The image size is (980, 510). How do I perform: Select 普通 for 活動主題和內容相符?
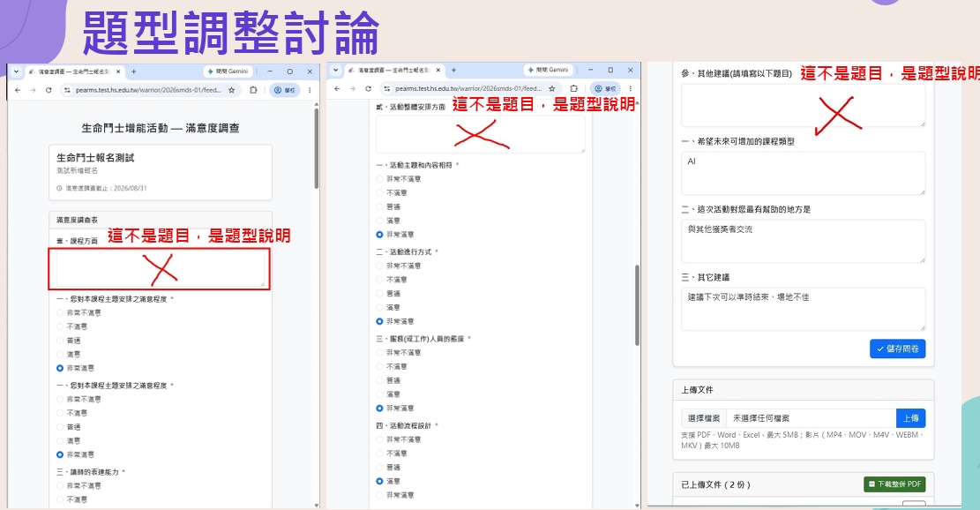pos(379,206)
